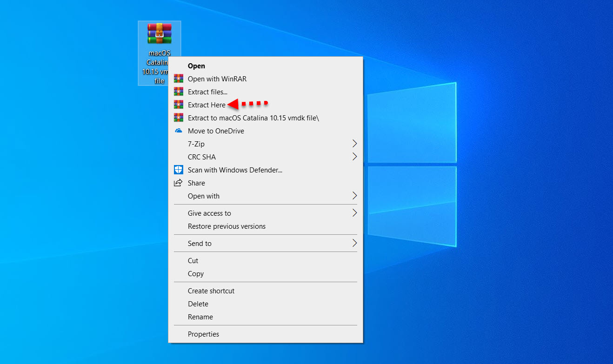Choose Scan with Windows Defender...
The width and height of the screenshot is (613, 364).
click(x=265, y=170)
